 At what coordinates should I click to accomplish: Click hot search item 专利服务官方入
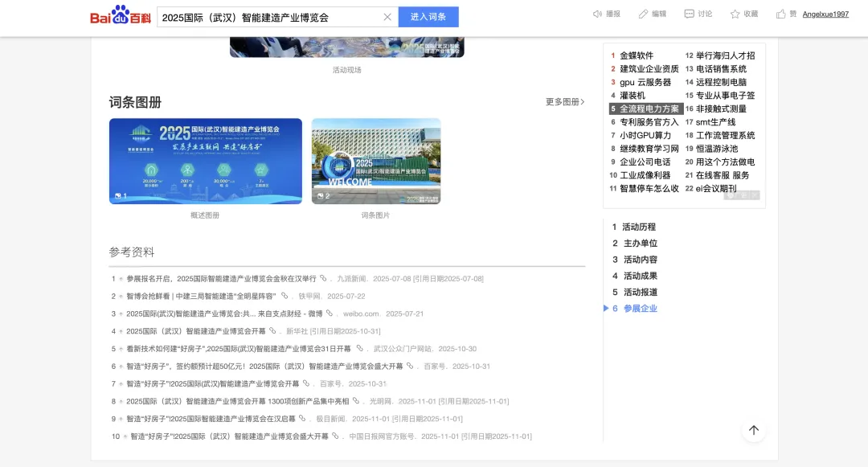tap(649, 121)
